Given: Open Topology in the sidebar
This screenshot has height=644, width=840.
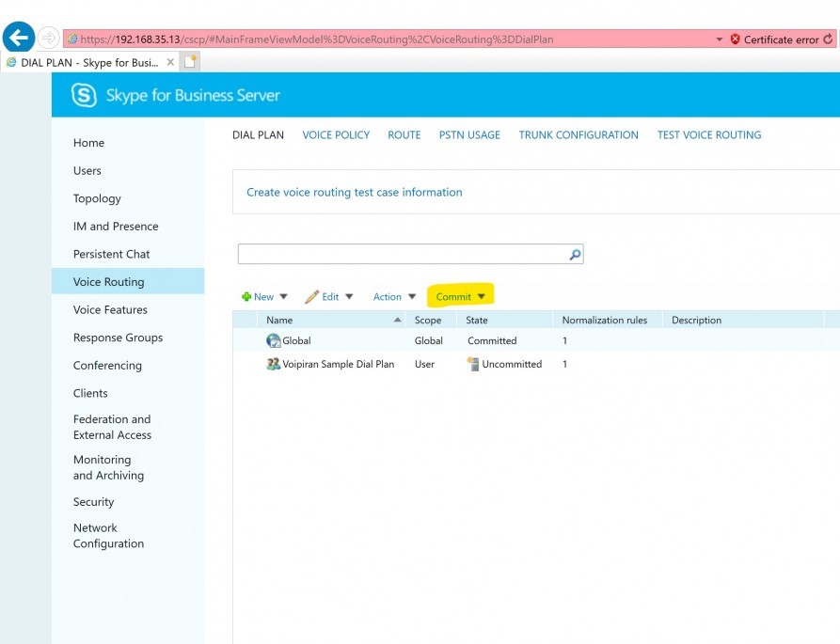Looking at the screenshot, I should 97,198.
